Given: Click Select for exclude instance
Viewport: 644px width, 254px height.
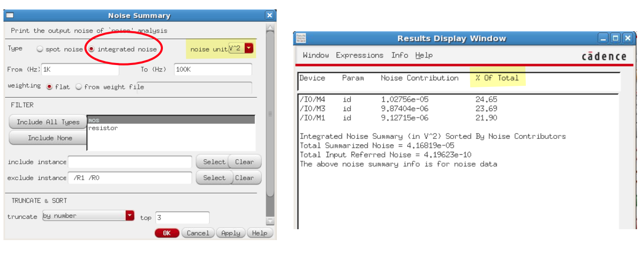Looking at the screenshot, I should pos(214,178).
